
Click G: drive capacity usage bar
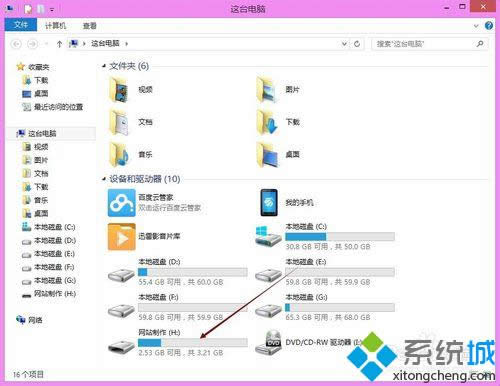point(340,307)
